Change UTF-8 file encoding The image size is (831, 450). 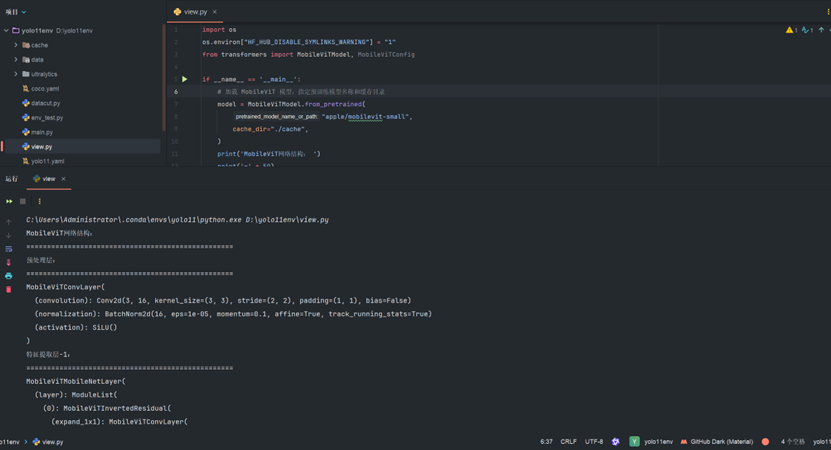594,442
